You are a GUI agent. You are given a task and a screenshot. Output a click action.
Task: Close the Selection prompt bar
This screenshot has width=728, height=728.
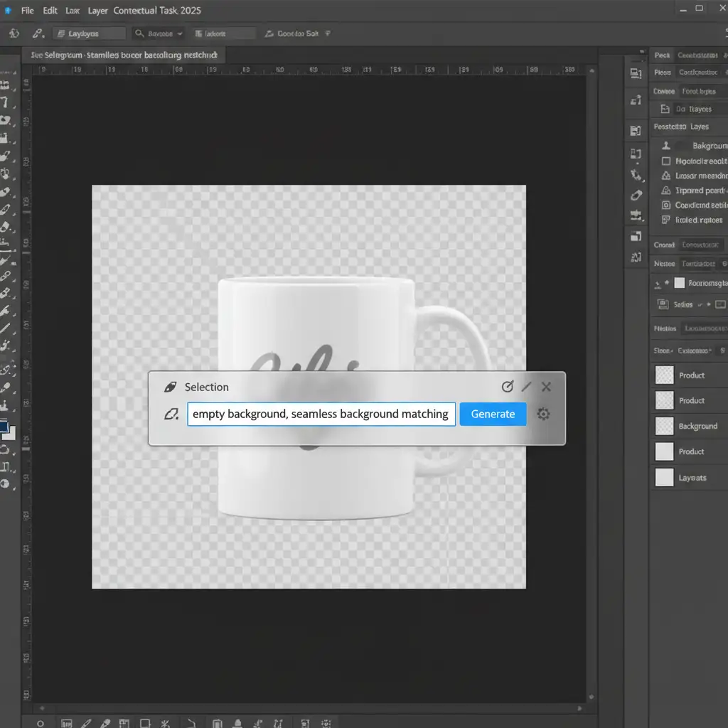(546, 387)
